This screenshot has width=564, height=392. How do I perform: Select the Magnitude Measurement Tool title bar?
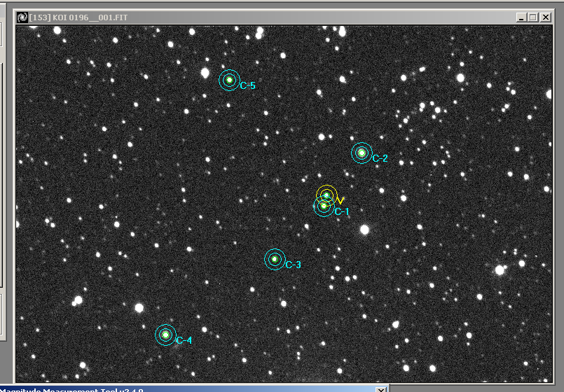[193, 389]
